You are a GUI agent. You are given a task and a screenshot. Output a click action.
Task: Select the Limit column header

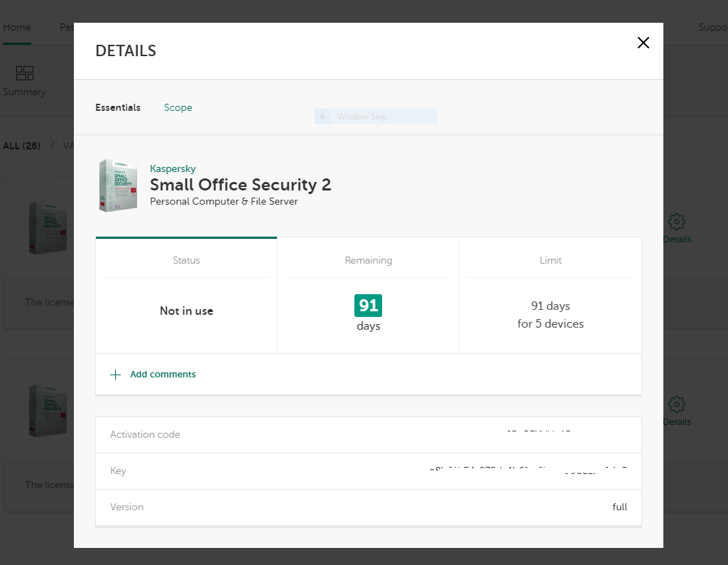point(550,260)
